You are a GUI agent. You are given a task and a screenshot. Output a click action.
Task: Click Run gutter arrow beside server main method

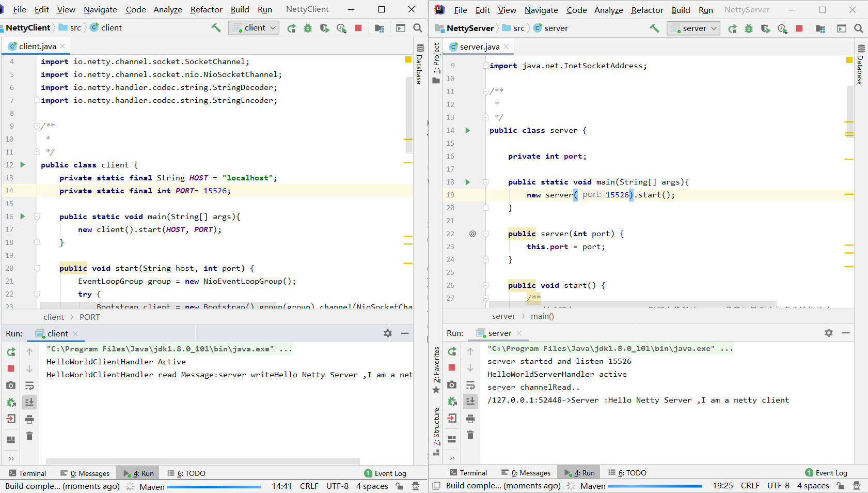click(468, 182)
